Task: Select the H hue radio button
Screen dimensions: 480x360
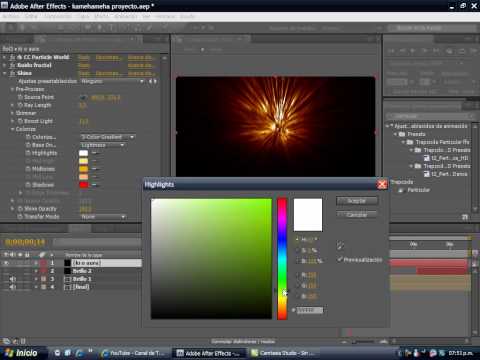Action: click(x=297, y=239)
